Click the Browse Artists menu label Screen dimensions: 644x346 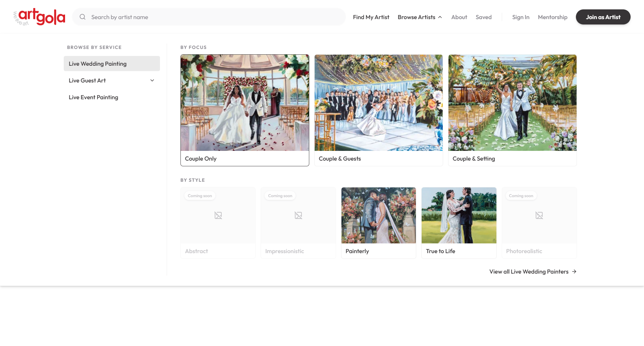[x=416, y=17]
